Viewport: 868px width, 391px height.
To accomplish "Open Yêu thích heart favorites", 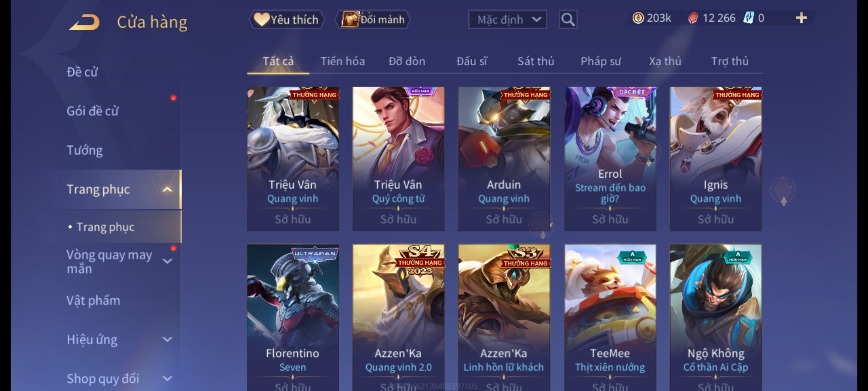I will [x=286, y=20].
